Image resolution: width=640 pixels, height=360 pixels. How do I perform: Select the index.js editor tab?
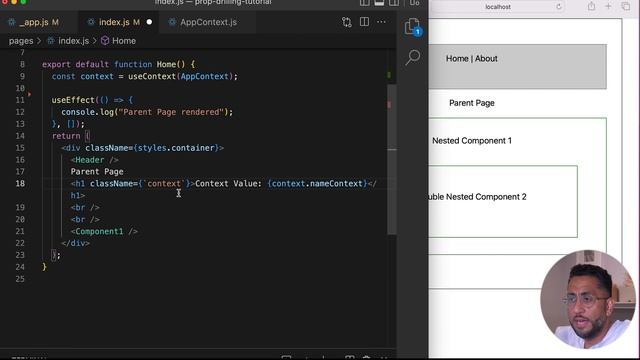(119, 22)
